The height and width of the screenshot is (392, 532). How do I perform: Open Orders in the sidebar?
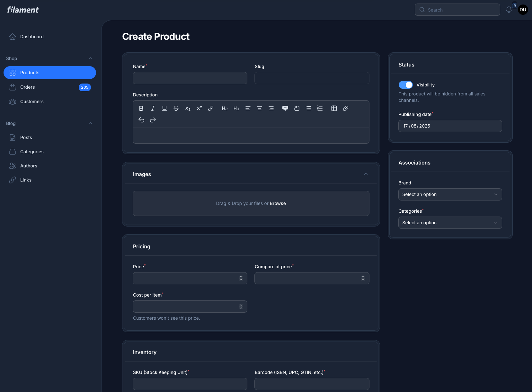(x=28, y=87)
